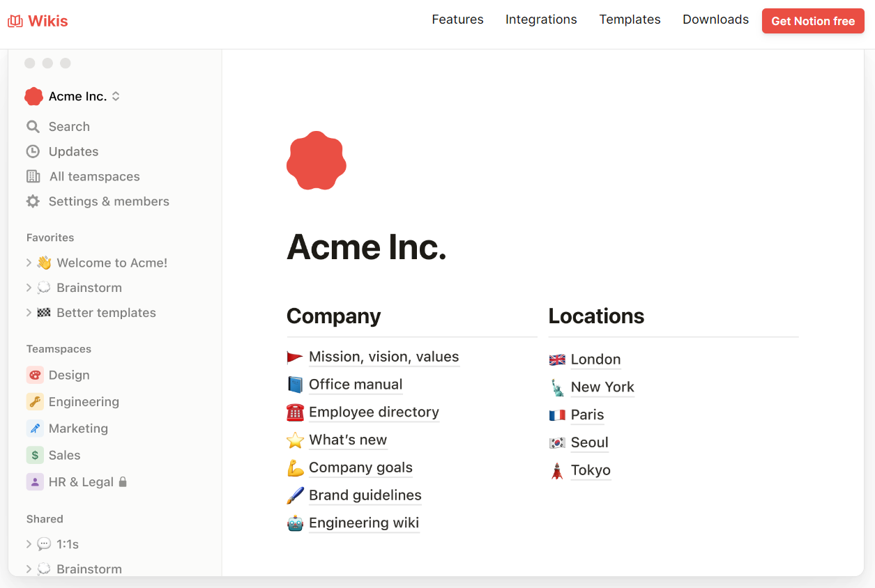
Task: Click the Updates clock icon
Action: coord(33,152)
